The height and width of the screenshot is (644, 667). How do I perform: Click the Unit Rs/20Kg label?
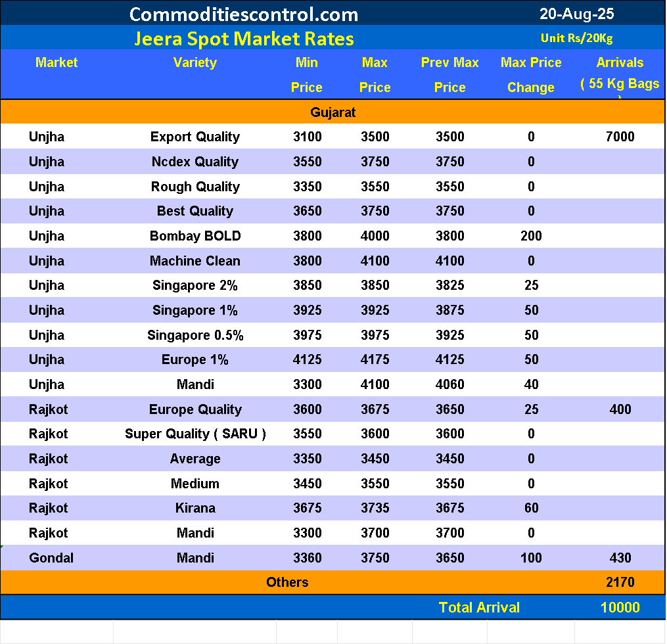click(576, 38)
